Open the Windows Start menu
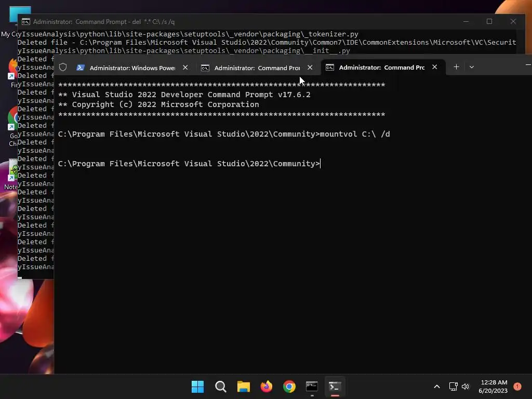532x399 pixels. coord(197,387)
